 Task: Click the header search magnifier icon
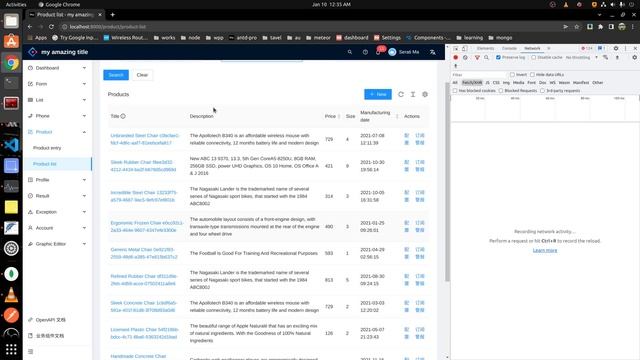click(350, 52)
